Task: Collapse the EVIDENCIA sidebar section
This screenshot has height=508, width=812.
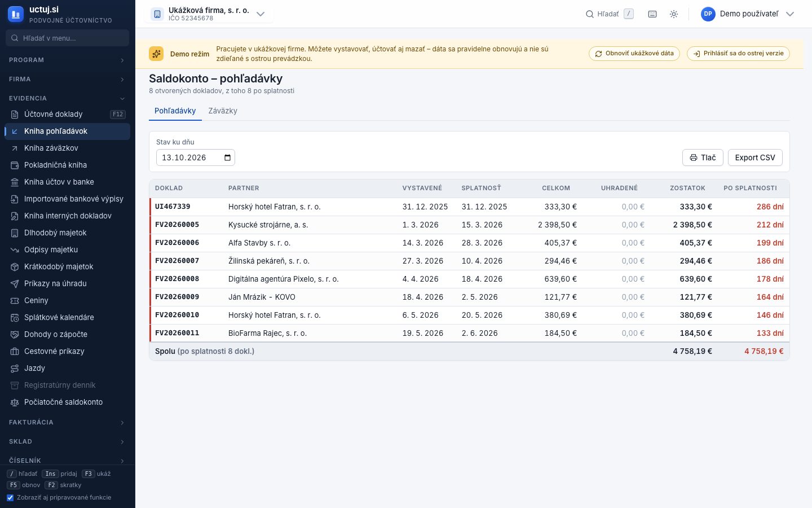Action: tap(67, 98)
